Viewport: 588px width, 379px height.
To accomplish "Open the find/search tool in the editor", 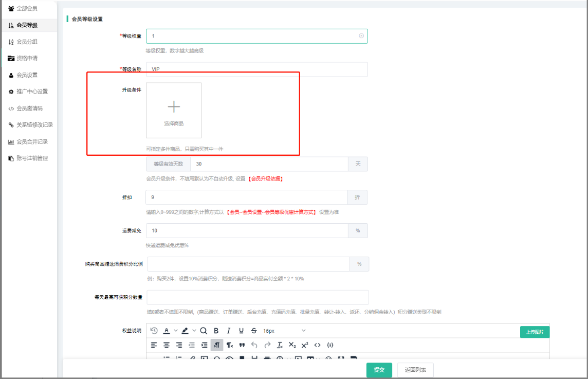I will pos(204,331).
